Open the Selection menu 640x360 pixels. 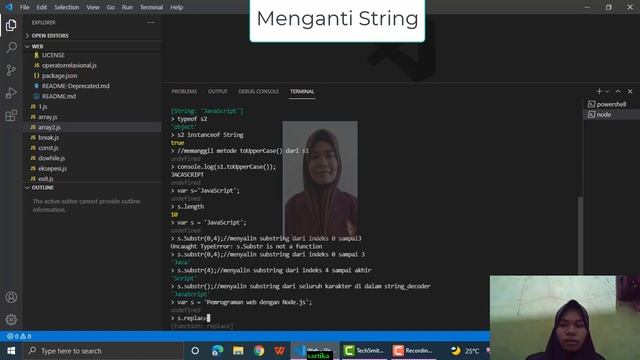pyautogui.click(x=67, y=7)
